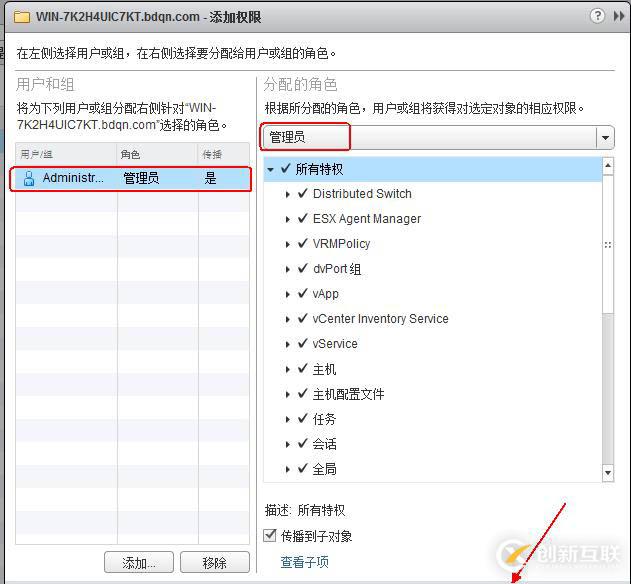Expand the VRMPolicy node
The width and height of the screenshot is (631, 584).
[287, 245]
